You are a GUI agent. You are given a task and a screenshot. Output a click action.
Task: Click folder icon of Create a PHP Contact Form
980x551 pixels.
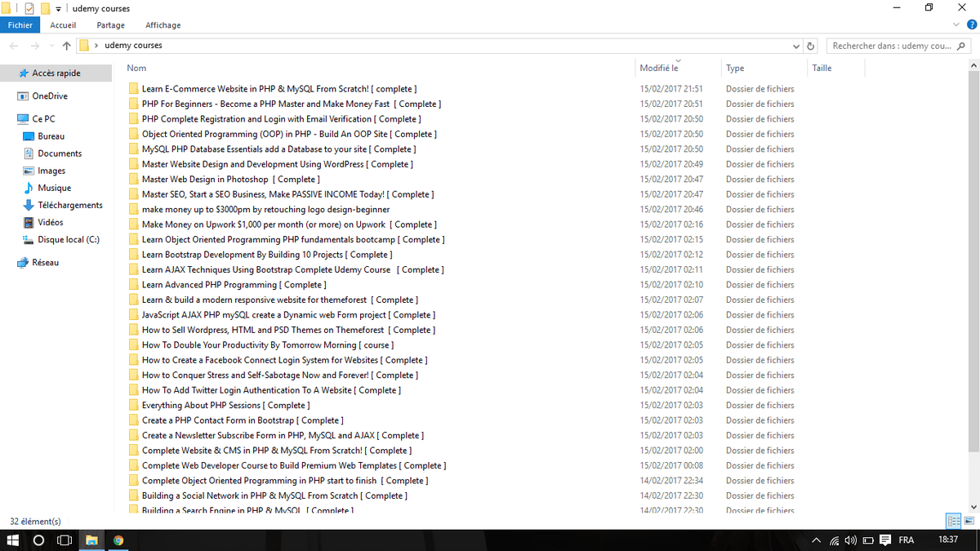(x=134, y=420)
